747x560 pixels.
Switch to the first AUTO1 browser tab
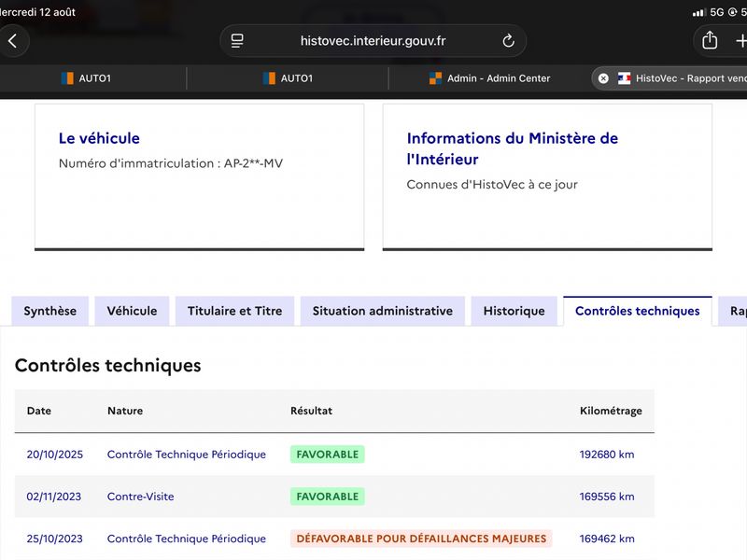[86, 78]
